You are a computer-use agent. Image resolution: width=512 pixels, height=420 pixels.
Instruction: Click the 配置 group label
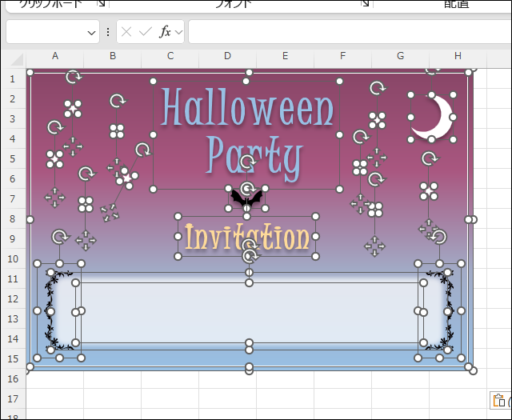point(457,4)
